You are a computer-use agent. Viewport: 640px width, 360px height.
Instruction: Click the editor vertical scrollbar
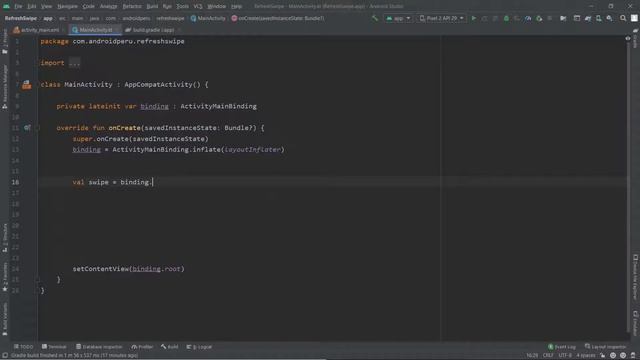tap(628, 188)
